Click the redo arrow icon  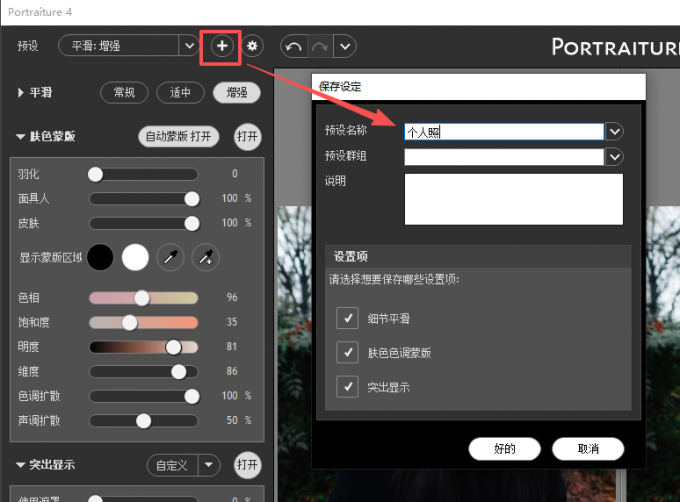click(x=320, y=46)
